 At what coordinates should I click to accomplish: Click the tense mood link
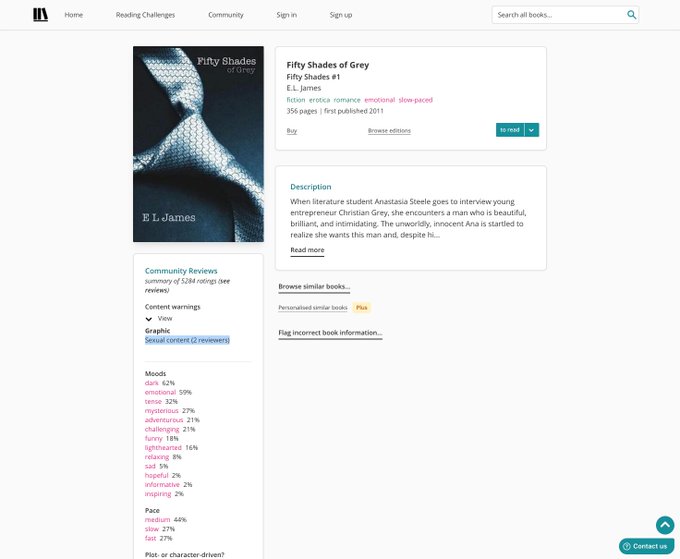coord(153,402)
